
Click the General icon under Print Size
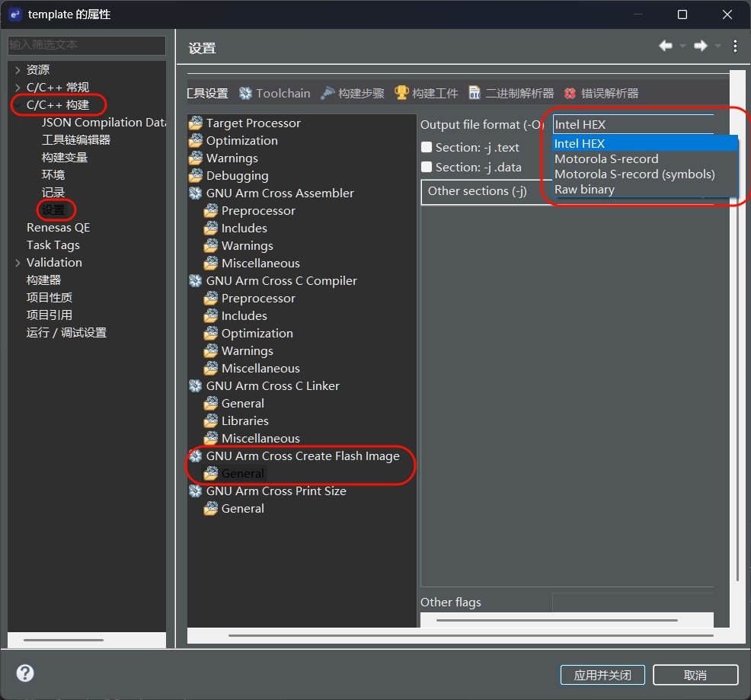(211, 509)
